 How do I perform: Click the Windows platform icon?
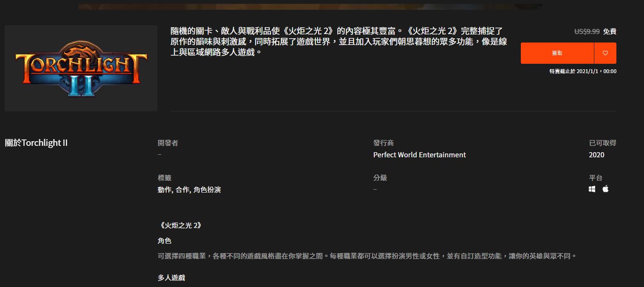592,189
